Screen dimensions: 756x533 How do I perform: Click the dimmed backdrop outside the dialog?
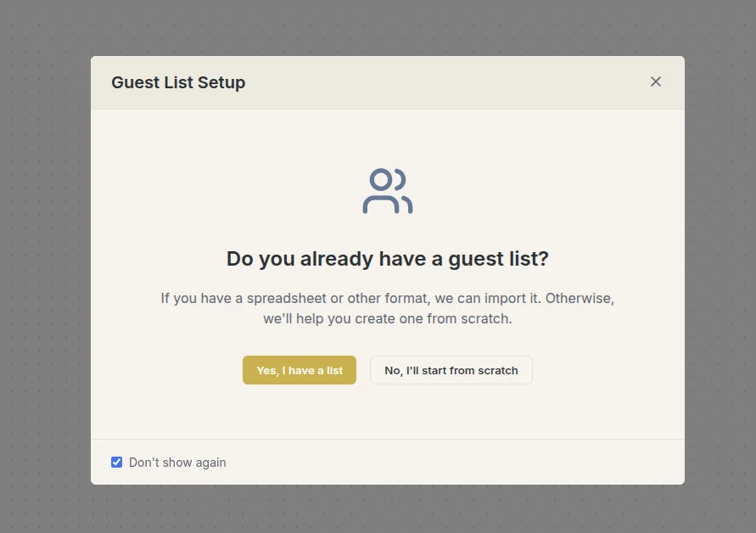tap(43, 266)
